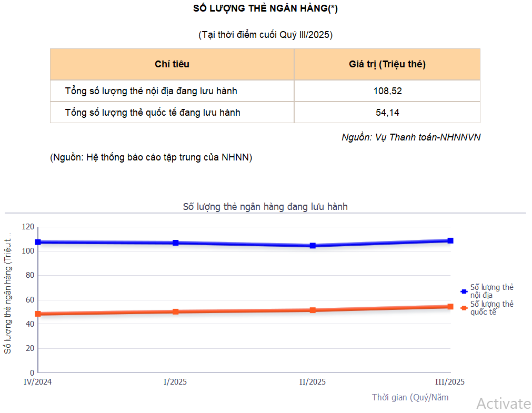Toggle the 'Số lượng thẻ quốc tế' legend label

pyautogui.click(x=491, y=308)
